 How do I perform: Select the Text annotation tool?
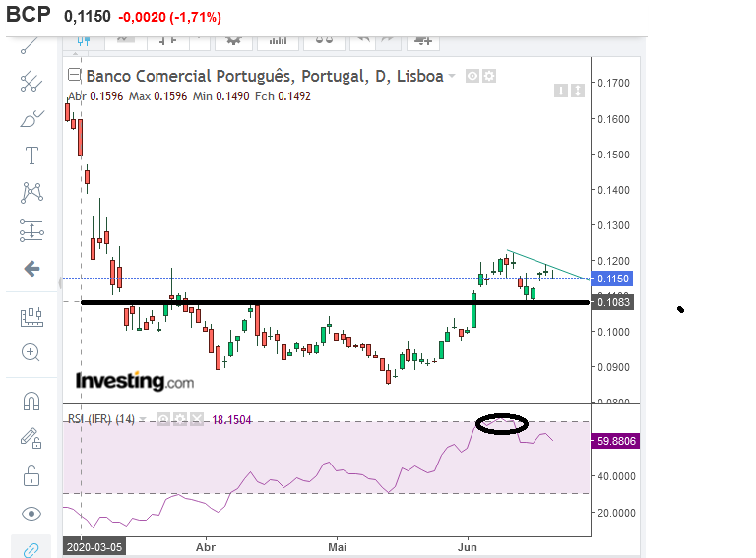tap(31, 155)
